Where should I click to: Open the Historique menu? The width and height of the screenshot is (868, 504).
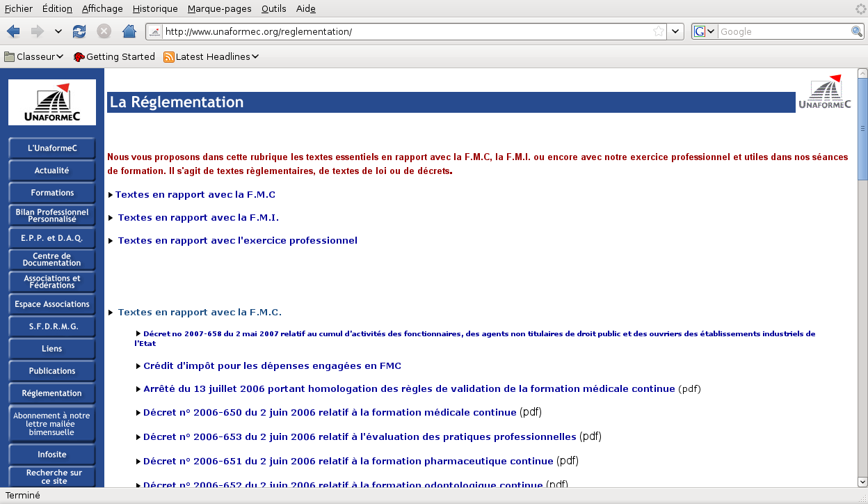tap(155, 8)
